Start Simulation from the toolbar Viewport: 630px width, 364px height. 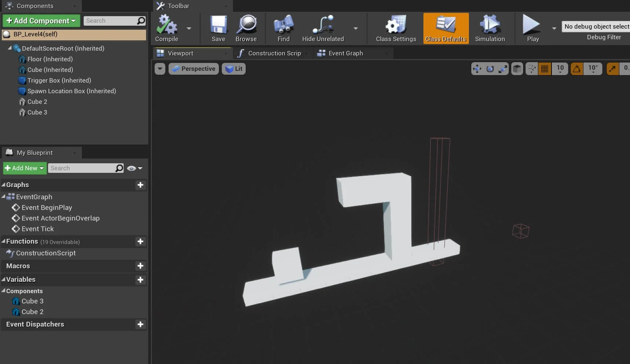(489, 25)
